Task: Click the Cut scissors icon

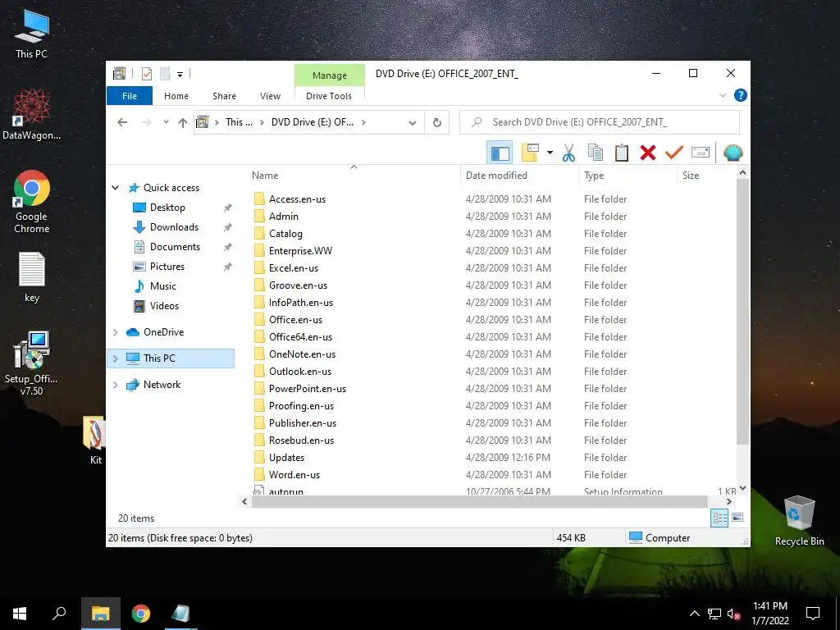Action: coord(568,153)
